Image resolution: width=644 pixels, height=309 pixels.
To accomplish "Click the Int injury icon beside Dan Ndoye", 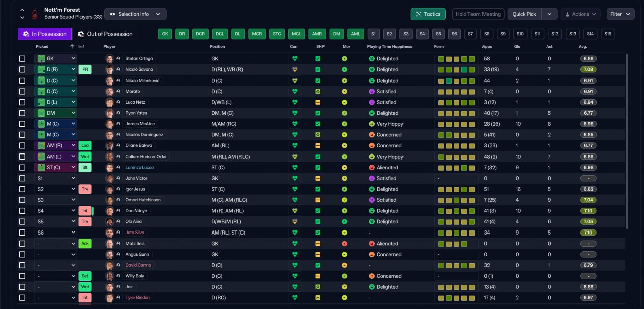I will pos(85,211).
